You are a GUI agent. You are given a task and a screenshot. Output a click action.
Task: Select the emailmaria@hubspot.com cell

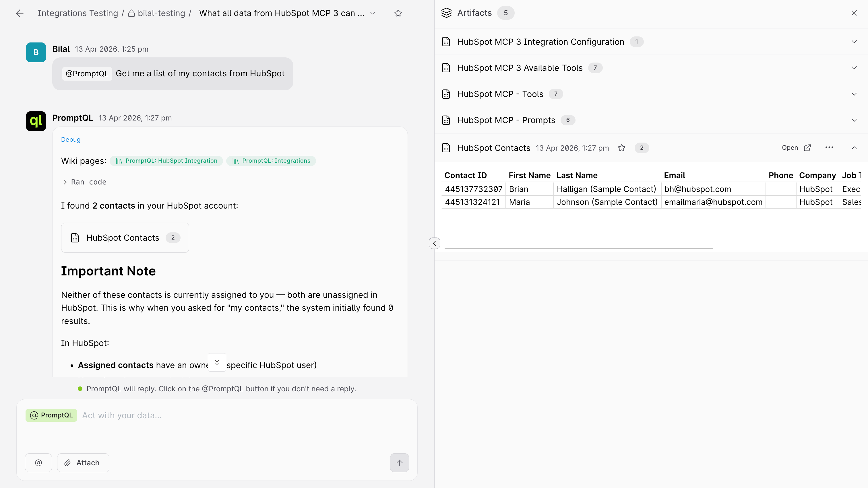click(713, 202)
